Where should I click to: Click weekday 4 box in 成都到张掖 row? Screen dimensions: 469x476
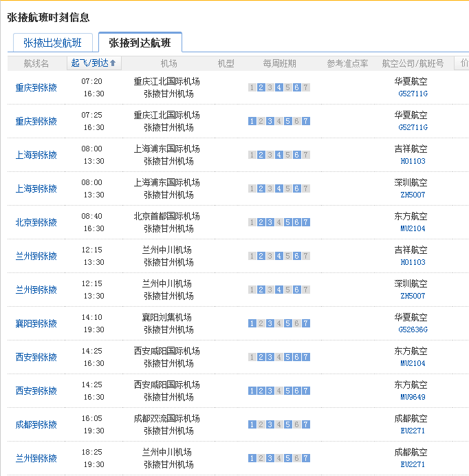[x=279, y=424]
